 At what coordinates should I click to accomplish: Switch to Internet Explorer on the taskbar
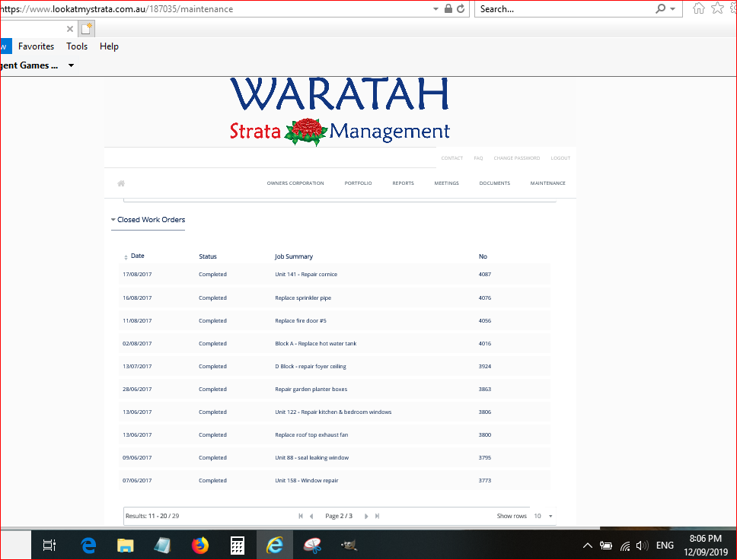pyautogui.click(x=275, y=545)
